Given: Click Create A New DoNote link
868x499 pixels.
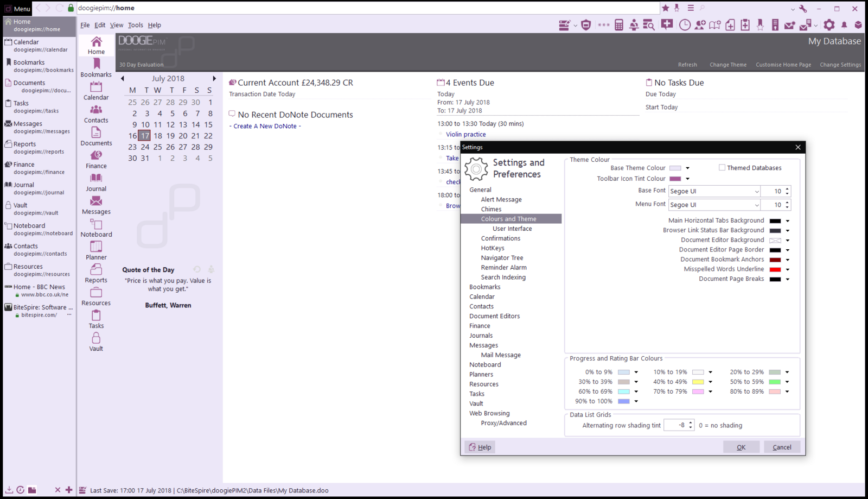Looking at the screenshot, I should pos(265,126).
